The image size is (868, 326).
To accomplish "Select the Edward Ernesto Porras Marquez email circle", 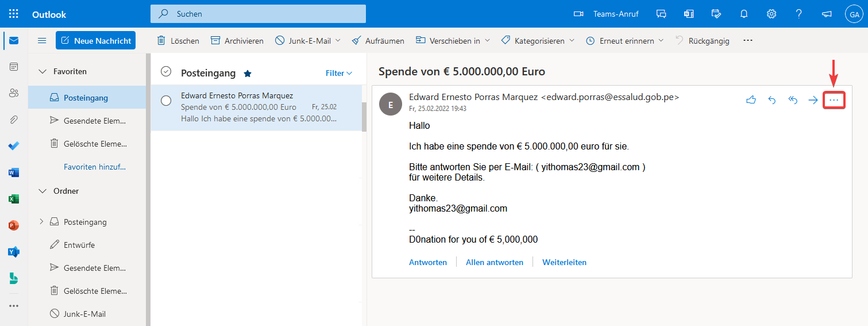I will (x=166, y=101).
